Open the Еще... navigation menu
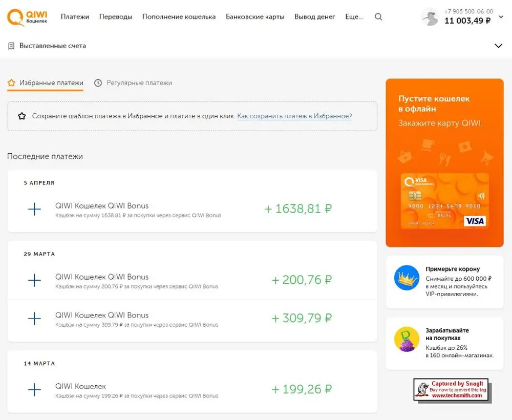 pos(354,17)
